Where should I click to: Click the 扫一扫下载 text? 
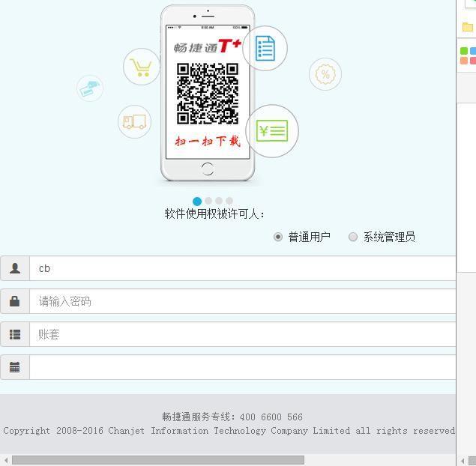click(208, 142)
